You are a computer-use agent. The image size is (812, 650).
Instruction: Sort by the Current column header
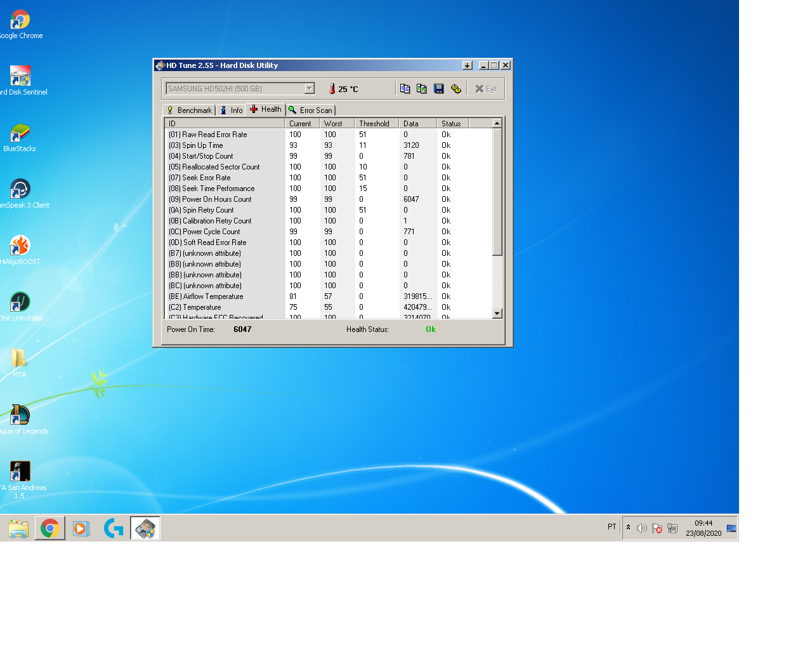[302, 124]
